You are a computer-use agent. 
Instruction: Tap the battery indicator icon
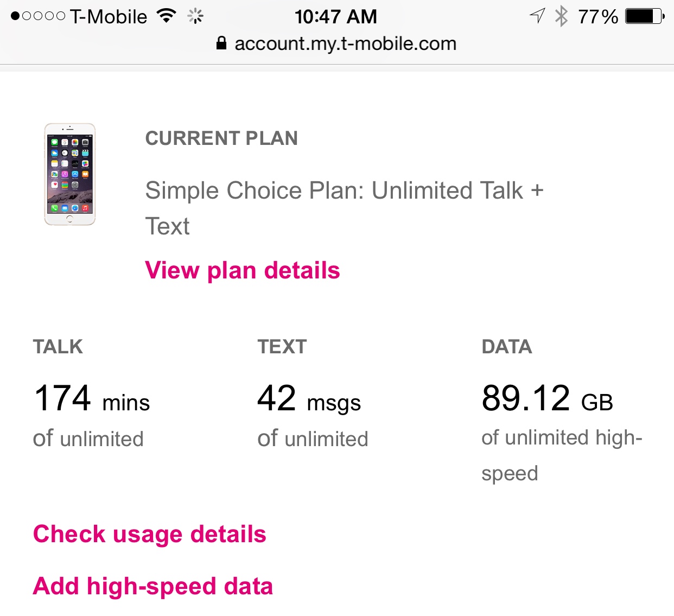(x=645, y=16)
